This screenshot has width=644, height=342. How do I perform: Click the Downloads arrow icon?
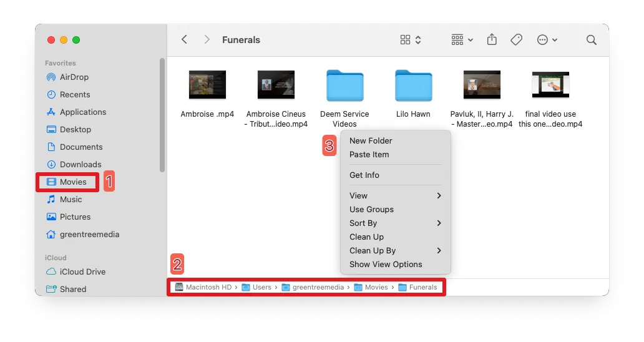coord(51,164)
